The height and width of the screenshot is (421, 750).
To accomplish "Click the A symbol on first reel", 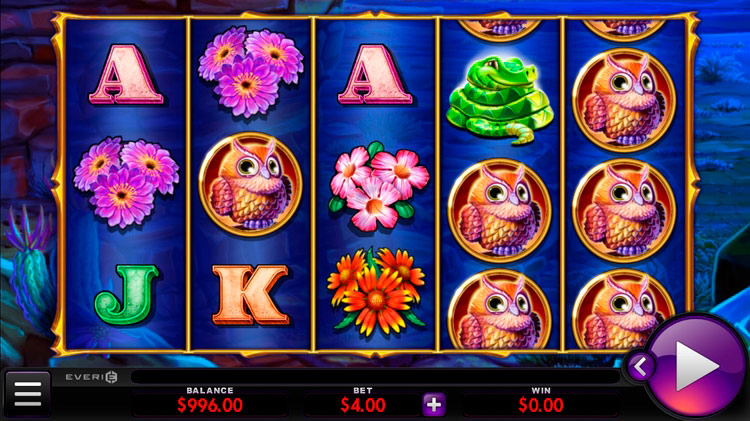I will tap(126, 75).
